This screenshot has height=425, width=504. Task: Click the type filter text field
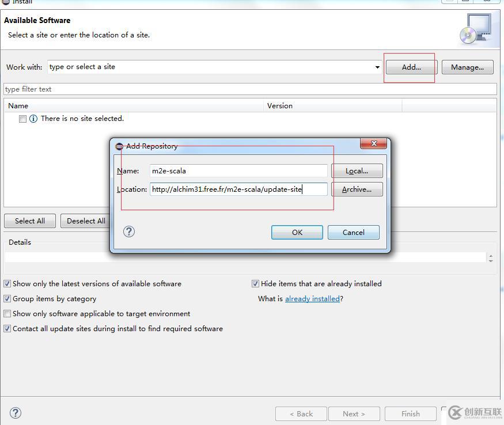coord(250,89)
